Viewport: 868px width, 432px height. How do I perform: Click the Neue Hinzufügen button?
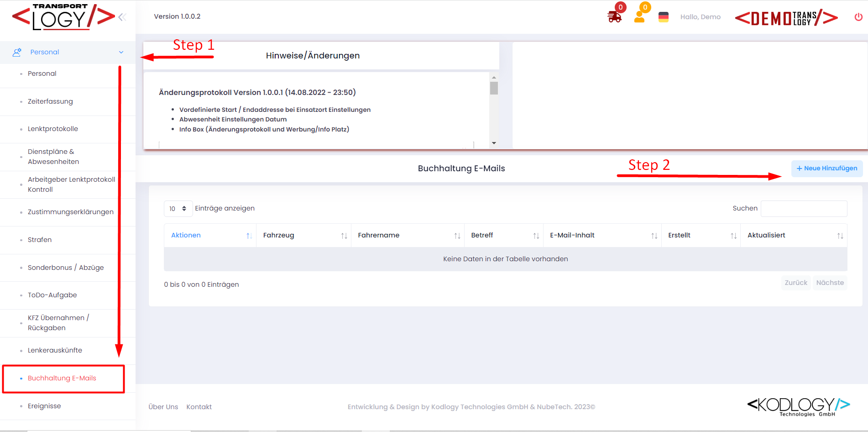(826, 169)
